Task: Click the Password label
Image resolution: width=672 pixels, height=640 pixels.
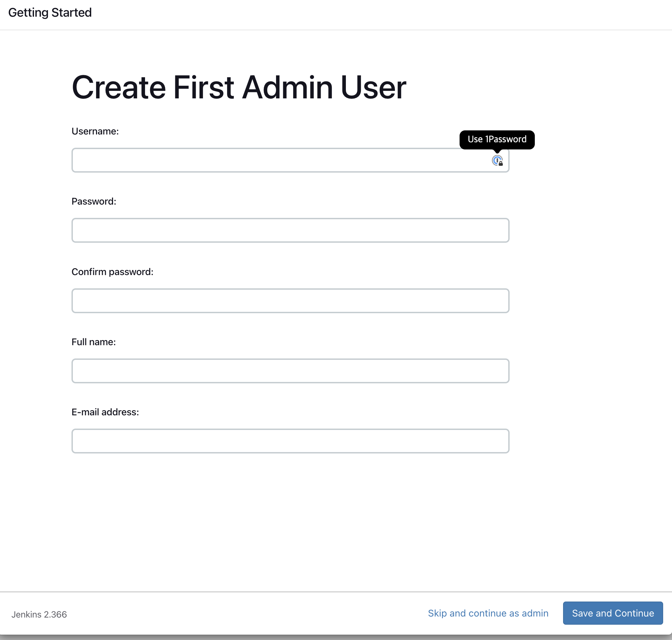Action: 94,201
